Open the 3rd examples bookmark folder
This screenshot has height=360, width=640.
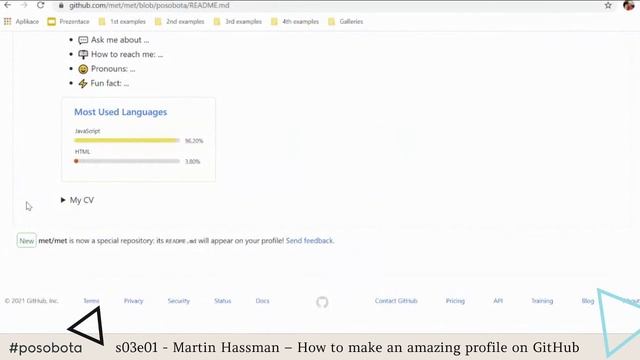click(238, 22)
